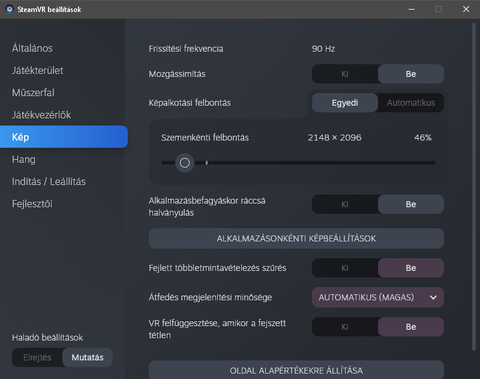Viewport: 480px width, 379px height.
Task: Open the Játékterület settings tab
Action: 37,70
